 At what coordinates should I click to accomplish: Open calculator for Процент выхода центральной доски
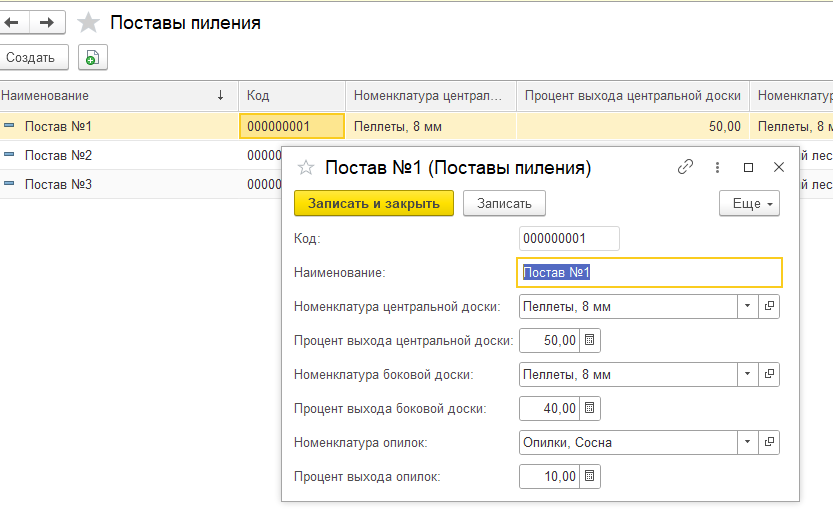(590, 340)
